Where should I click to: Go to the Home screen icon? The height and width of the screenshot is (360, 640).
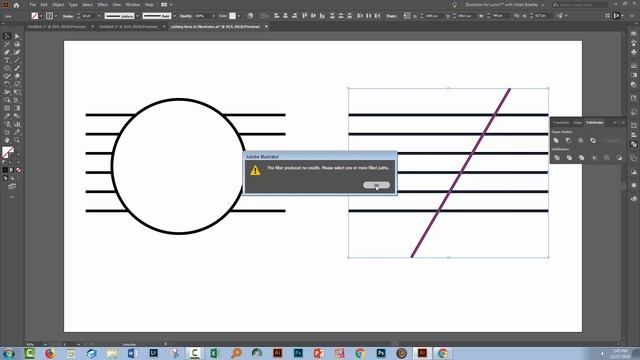tap(16, 5)
